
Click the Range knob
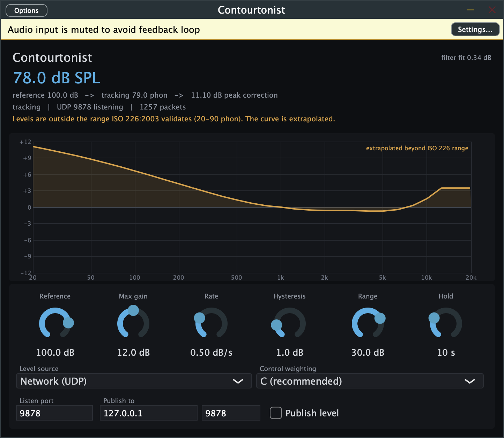pos(368,323)
